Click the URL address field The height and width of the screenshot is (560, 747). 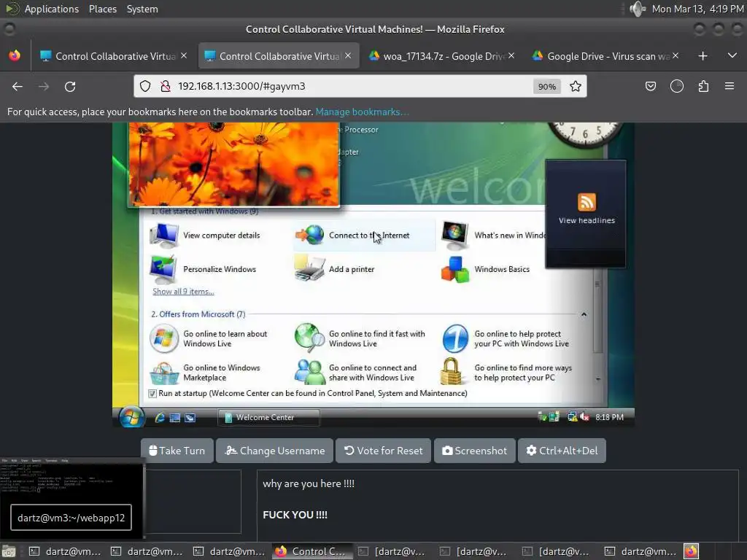point(352,86)
